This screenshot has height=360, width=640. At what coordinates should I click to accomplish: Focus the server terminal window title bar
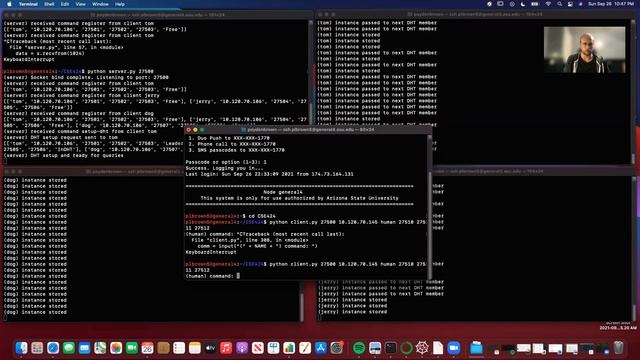[157, 15]
